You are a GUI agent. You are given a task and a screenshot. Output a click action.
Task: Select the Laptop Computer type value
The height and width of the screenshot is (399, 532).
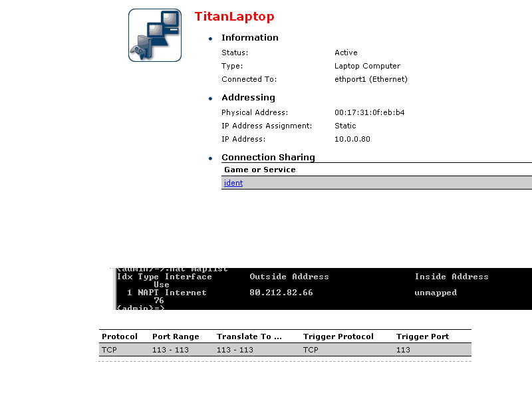[368, 66]
